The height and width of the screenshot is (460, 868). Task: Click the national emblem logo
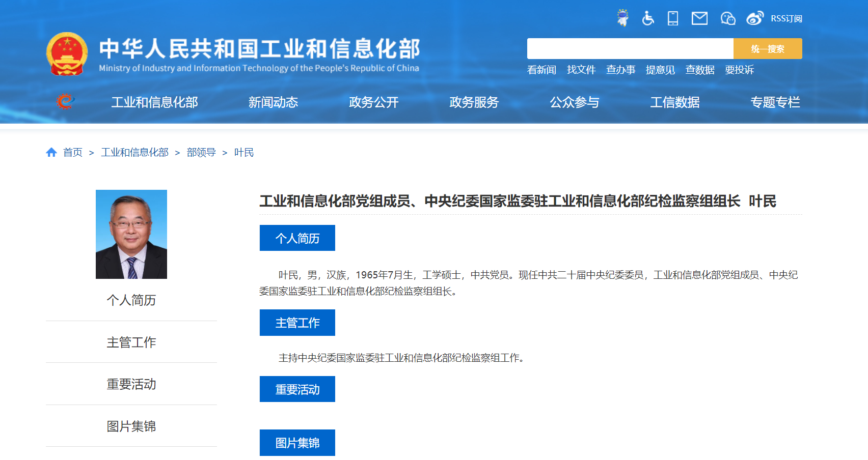pyautogui.click(x=67, y=54)
